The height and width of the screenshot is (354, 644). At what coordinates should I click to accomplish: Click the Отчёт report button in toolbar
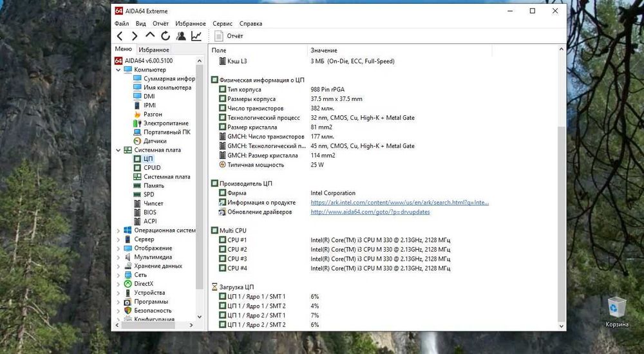tap(229, 36)
